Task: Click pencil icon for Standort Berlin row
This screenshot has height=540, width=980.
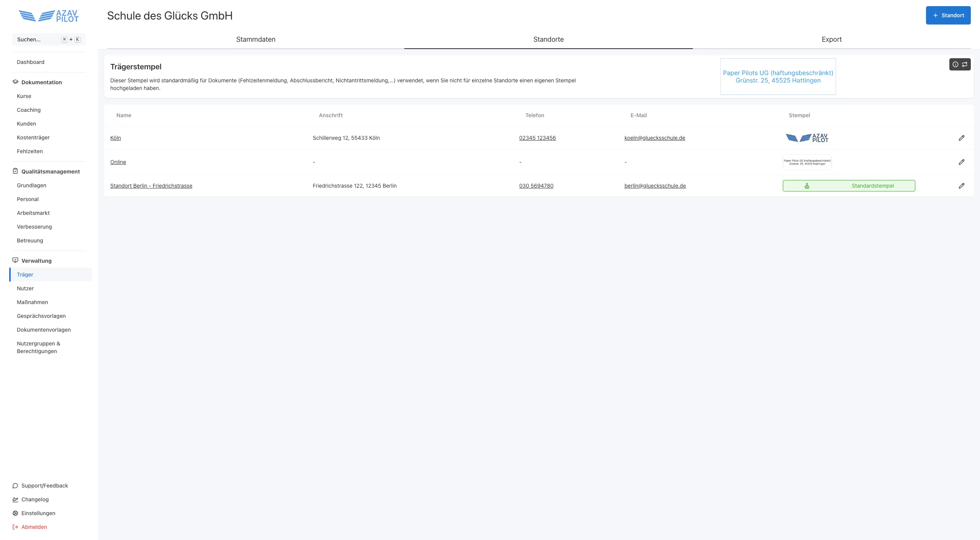Action: [x=961, y=186]
